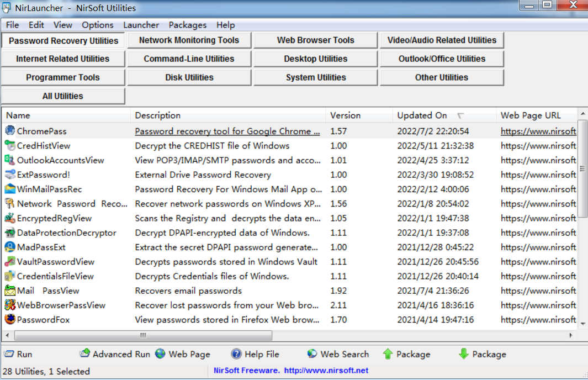588x380 pixels.
Task: Sort by Version column header
Action: pyautogui.click(x=359, y=115)
